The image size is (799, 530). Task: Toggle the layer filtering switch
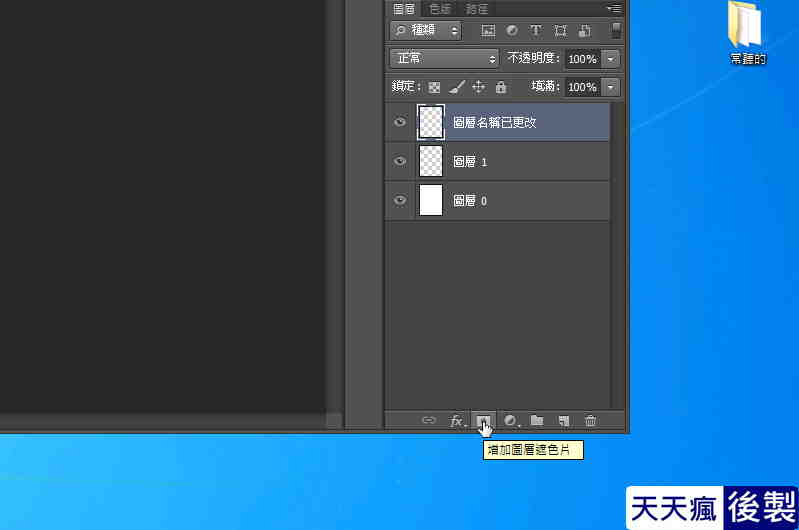616,30
